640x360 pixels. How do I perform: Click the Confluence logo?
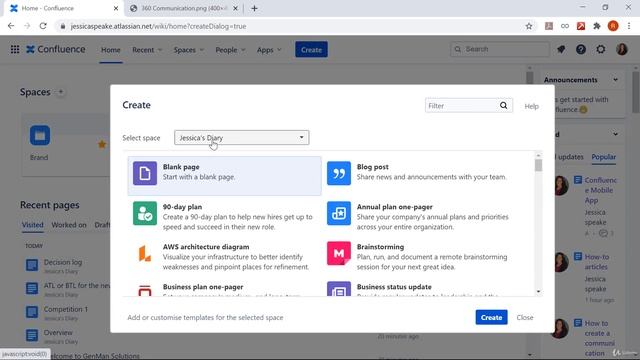coord(56,49)
